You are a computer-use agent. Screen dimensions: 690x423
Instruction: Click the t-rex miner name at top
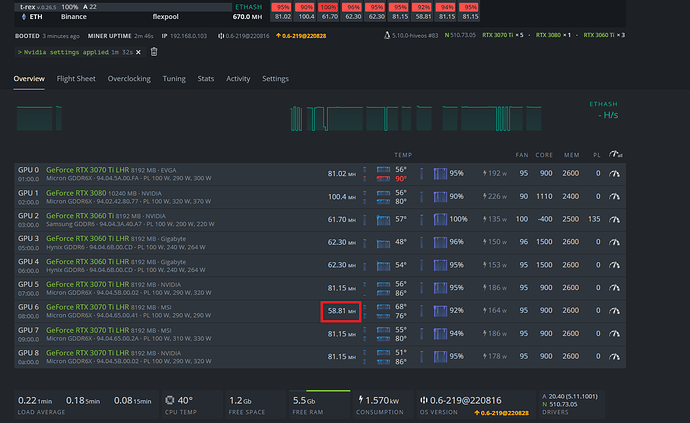[x=27, y=7]
